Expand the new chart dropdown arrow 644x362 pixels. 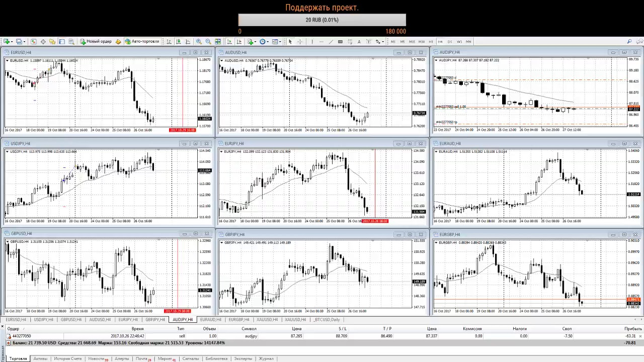coord(12,41)
